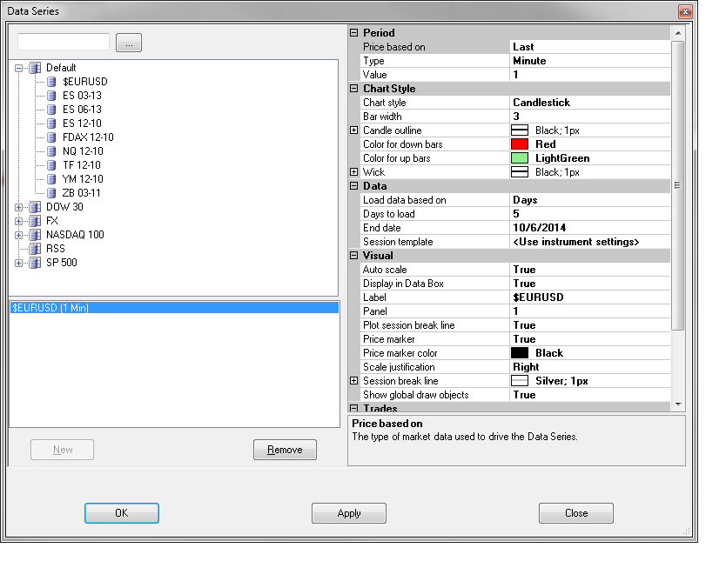Toggle the Auto scale True value
This screenshot has width=726, height=588.
tap(524, 270)
